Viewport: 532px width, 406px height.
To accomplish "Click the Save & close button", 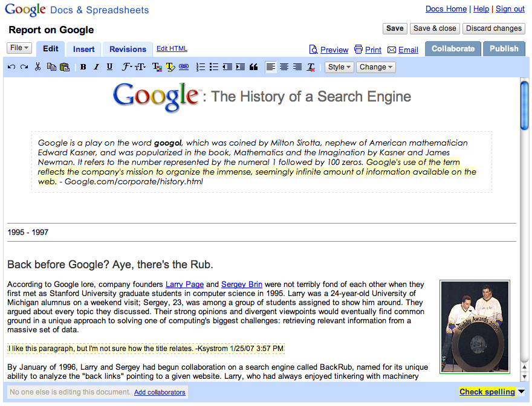I will [x=434, y=28].
